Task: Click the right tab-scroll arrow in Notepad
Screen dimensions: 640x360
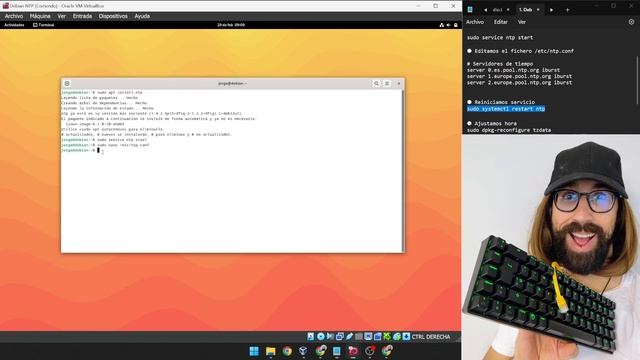Action: point(551,10)
